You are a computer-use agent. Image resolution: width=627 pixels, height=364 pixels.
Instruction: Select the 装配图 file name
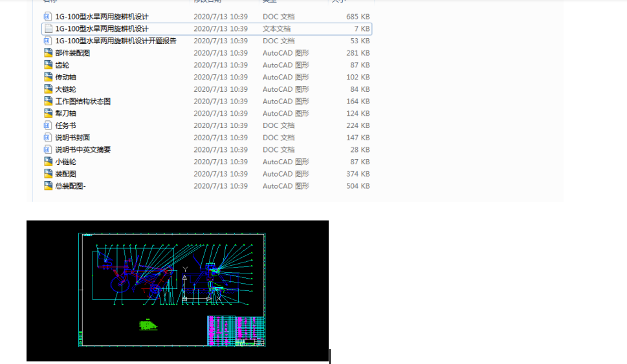click(x=65, y=174)
